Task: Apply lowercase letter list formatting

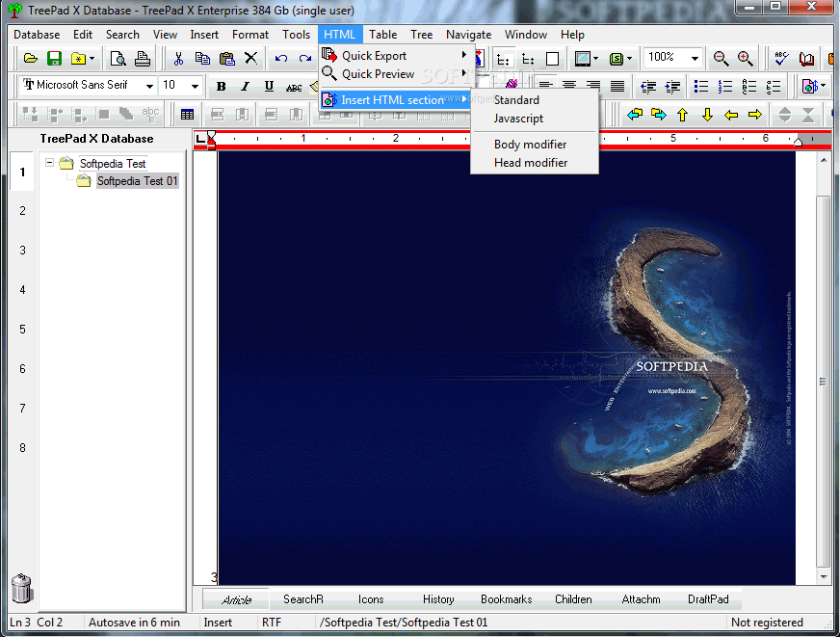Action: (773, 87)
